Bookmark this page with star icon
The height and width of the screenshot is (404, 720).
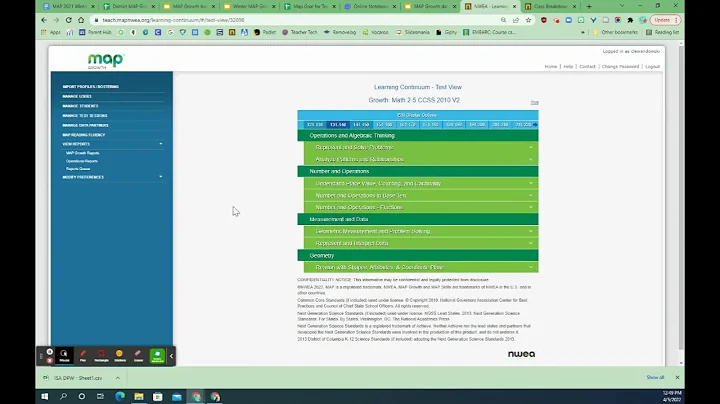click(x=528, y=20)
